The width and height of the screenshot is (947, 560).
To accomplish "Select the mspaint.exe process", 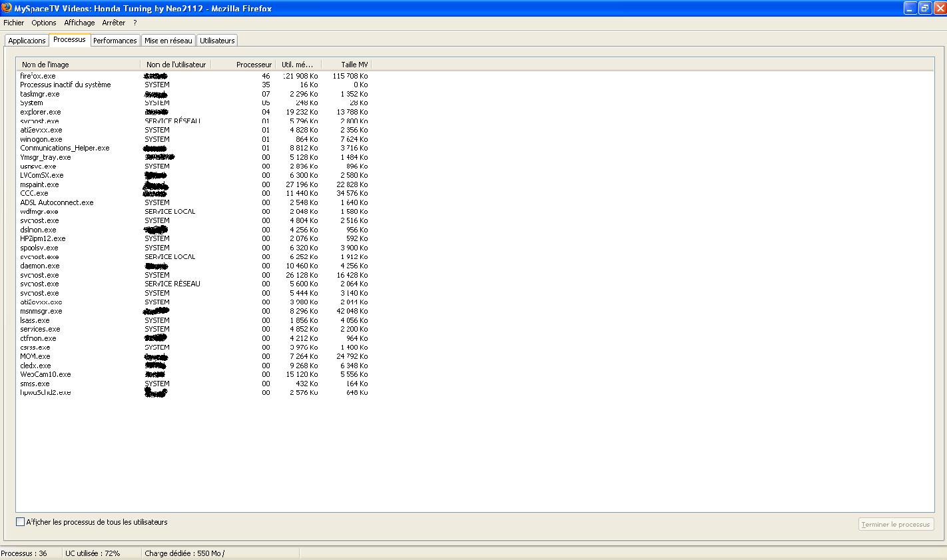I will pos(39,184).
